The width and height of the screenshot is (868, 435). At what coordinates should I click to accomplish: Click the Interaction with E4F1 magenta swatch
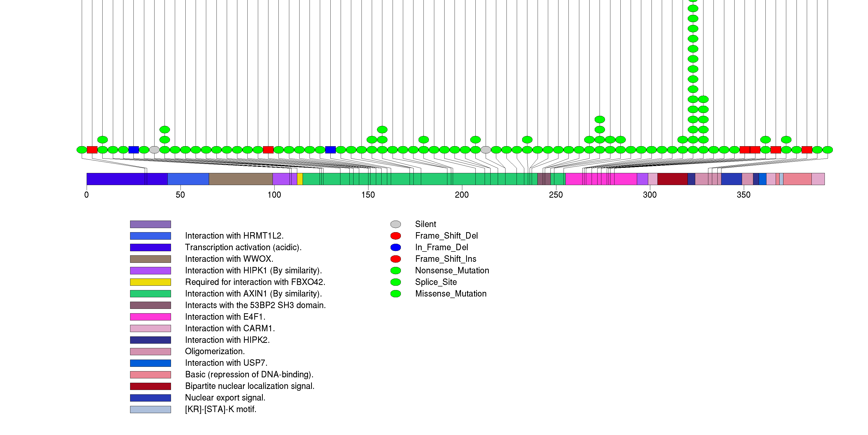click(150, 317)
